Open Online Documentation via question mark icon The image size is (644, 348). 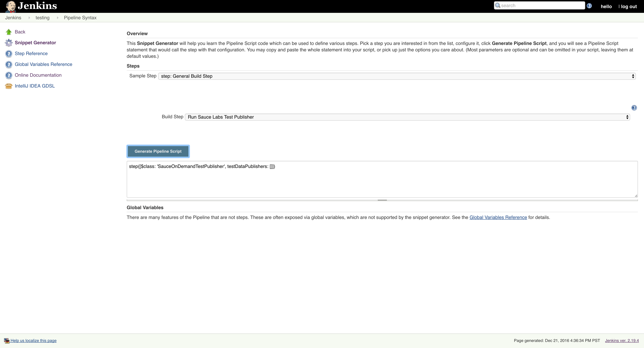(x=9, y=75)
